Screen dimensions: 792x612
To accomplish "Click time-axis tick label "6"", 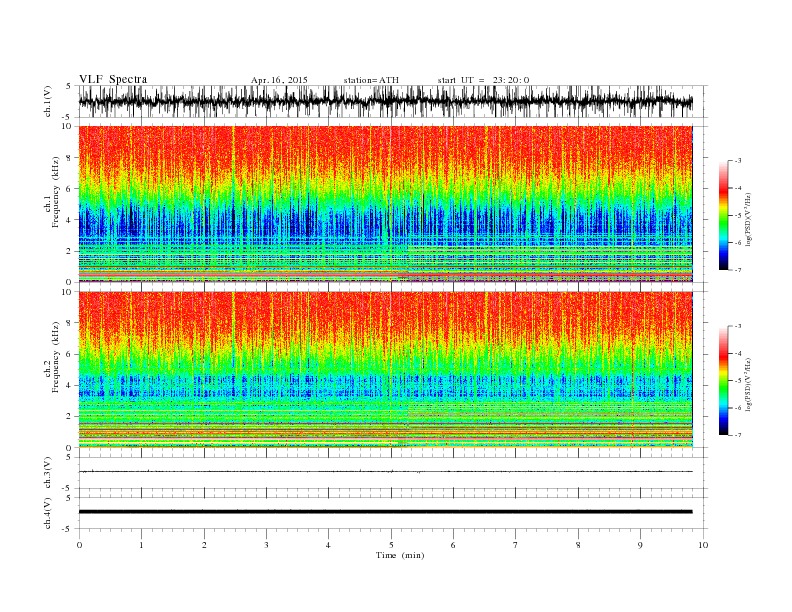I will click(x=454, y=545).
